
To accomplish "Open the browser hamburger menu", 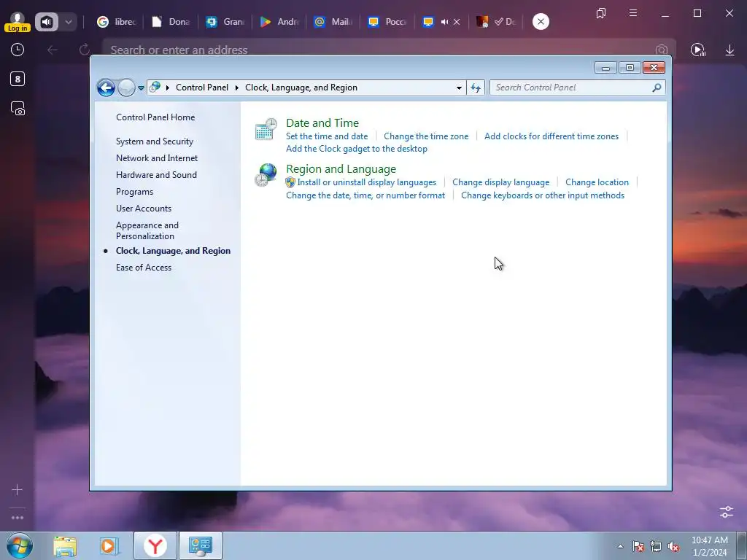I will [632, 13].
